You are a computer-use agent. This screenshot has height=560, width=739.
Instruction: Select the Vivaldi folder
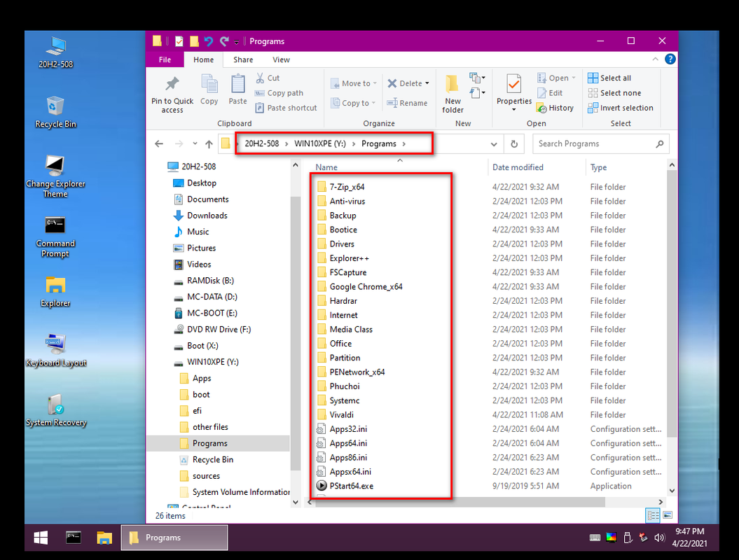click(x=341, y=415)
